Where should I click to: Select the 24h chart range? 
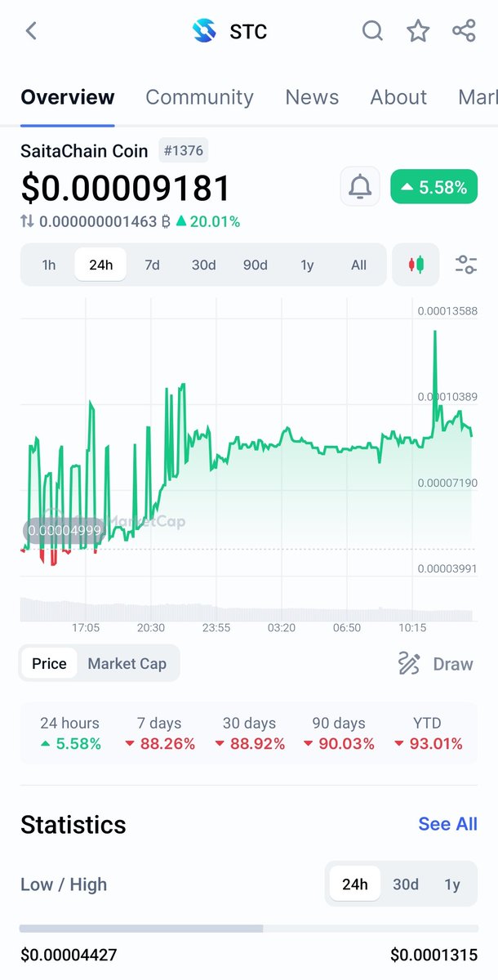coord(100,265)
